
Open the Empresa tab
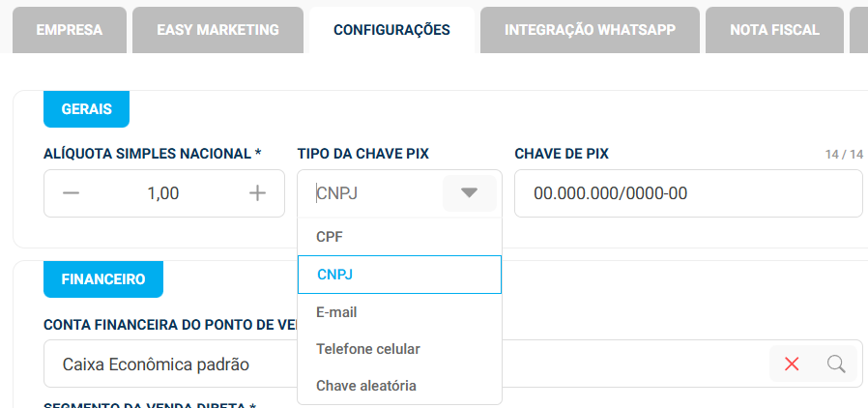pos(69,30)
